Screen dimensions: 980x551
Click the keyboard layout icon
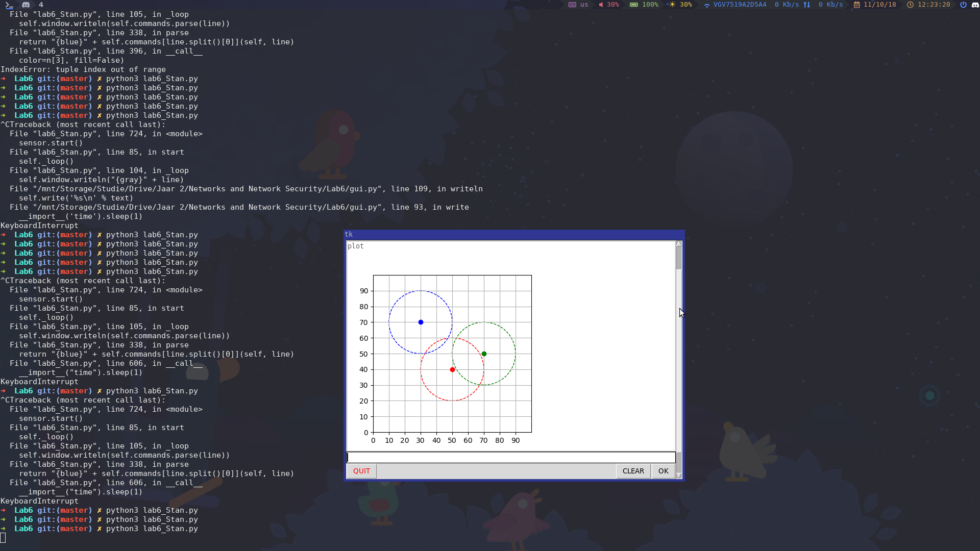tap(572, 5)
